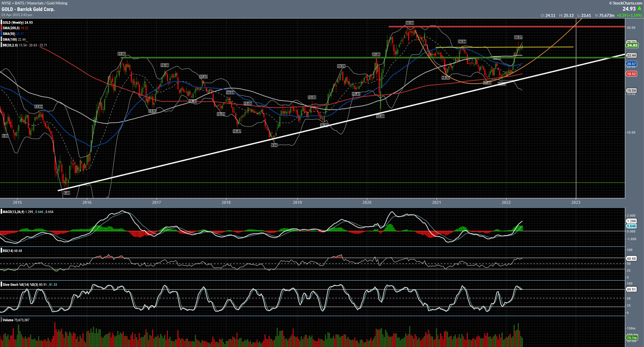Click the high value "H: 25.13"

pyautogui.click(x=566, y=15)
